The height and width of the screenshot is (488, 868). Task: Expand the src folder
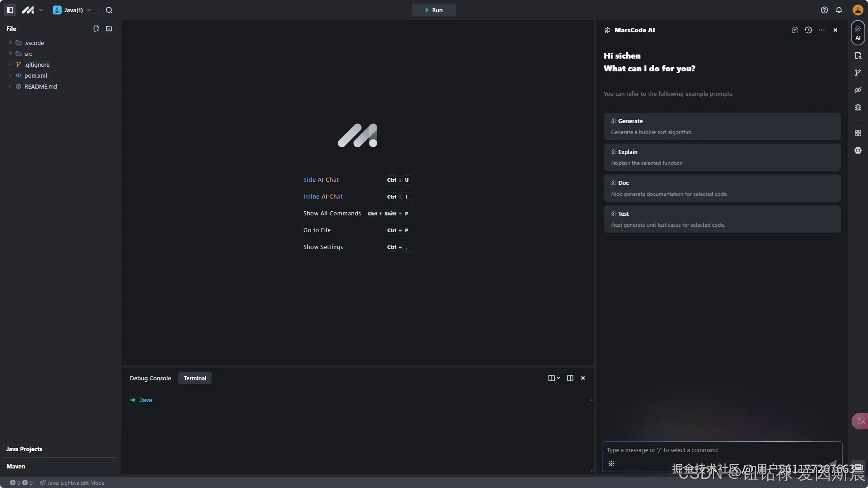tap(10, 53)
